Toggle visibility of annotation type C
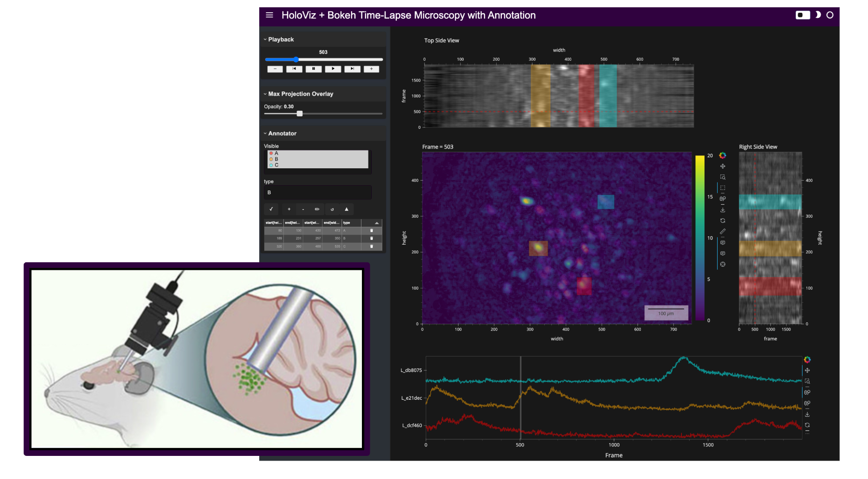 [318, 165]
